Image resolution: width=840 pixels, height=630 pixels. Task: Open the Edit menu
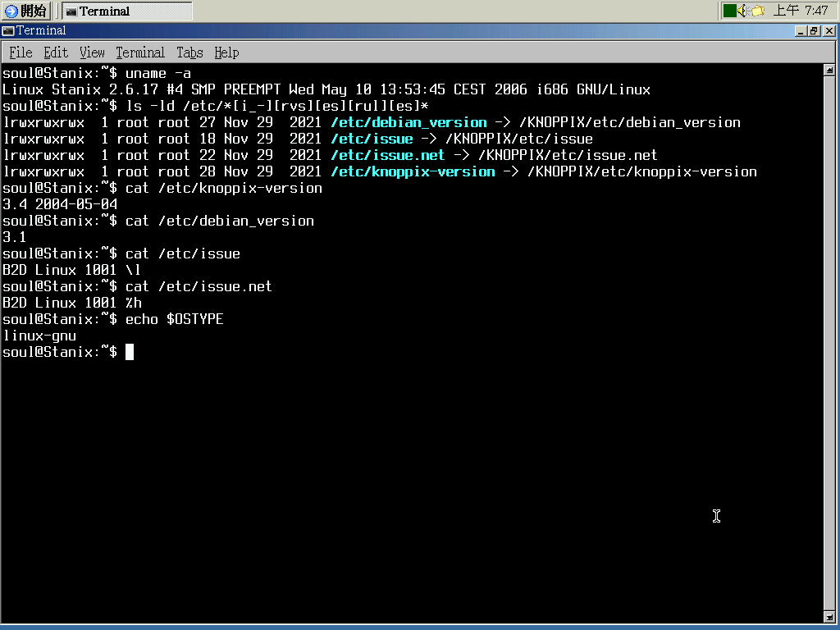pos(56,52)
